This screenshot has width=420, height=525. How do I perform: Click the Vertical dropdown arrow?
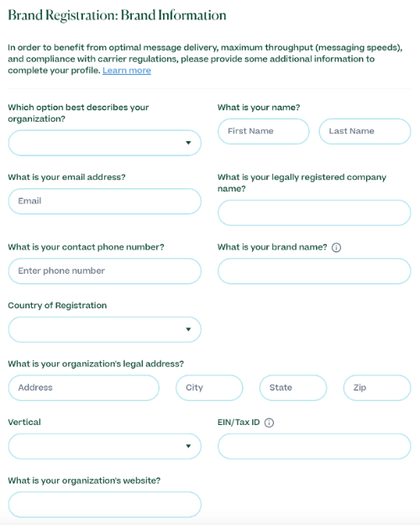188,446
